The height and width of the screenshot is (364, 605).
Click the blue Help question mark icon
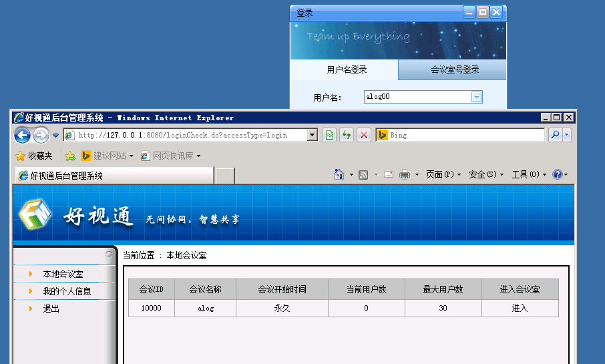point(557,174)
